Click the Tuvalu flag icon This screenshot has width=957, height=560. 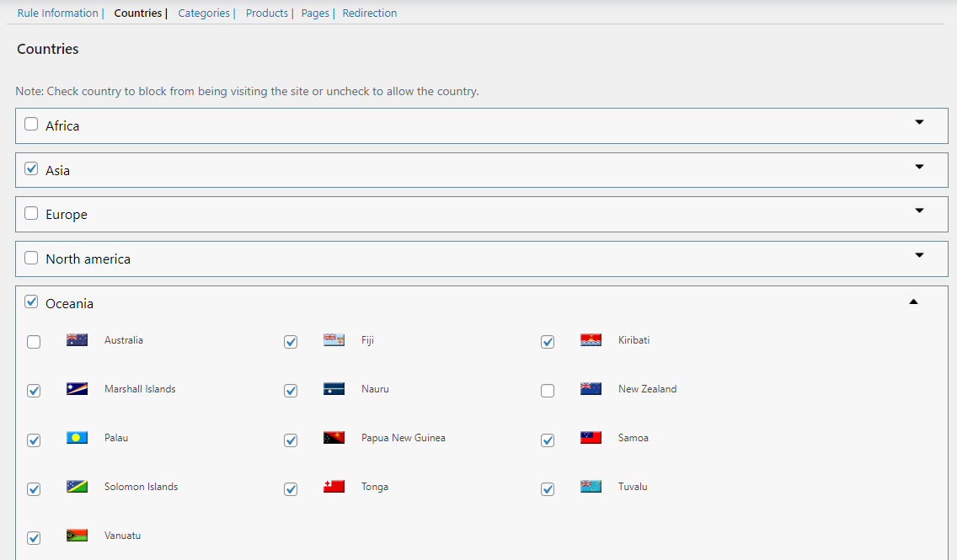591,486
